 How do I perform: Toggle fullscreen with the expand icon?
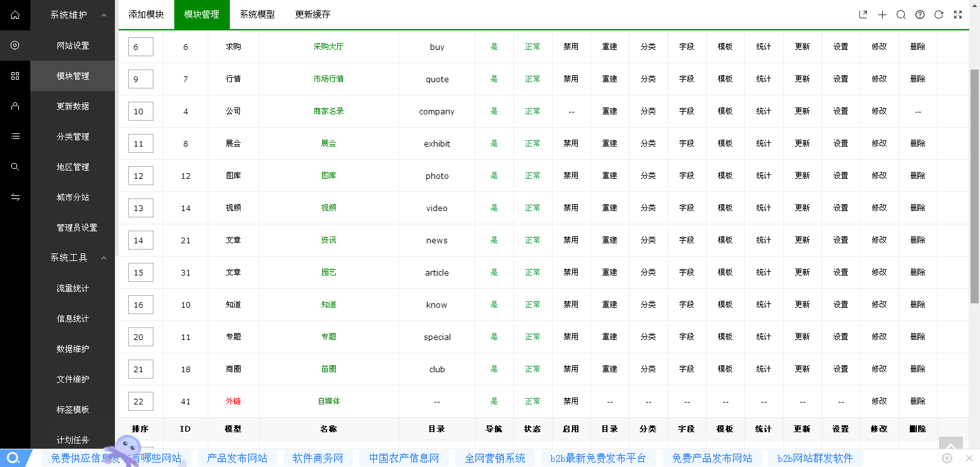(x=958, y=15)
